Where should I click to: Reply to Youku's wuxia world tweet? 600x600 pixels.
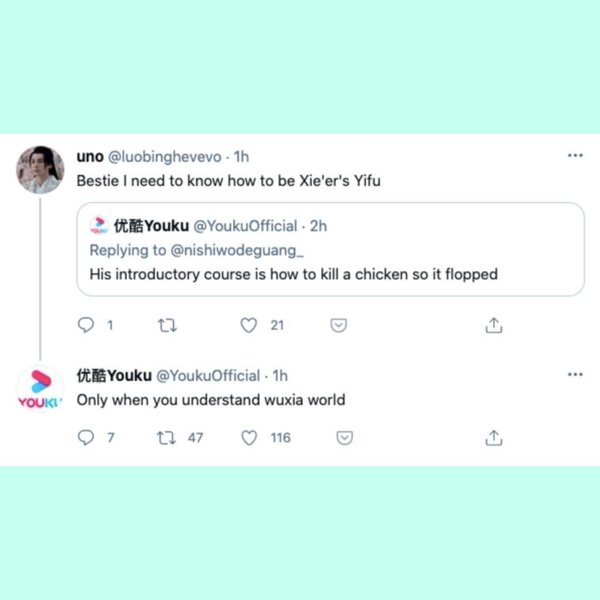coord(86,437)
